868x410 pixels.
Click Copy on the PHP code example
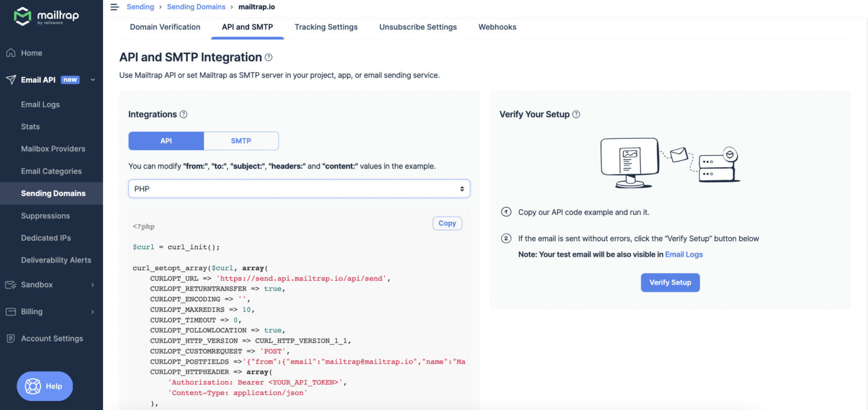coord(447,223)
